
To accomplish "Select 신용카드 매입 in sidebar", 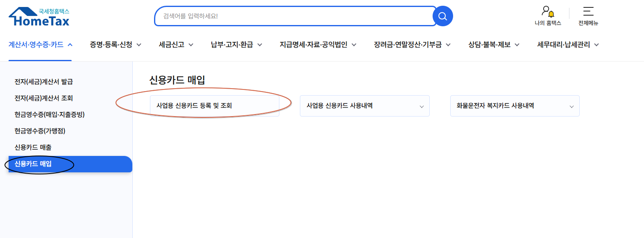I will click(70, 164).
